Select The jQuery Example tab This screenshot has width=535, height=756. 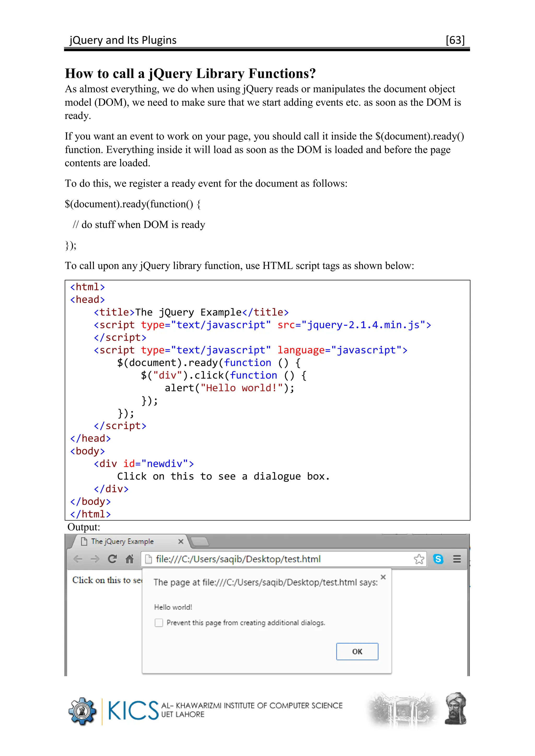pyautogui.click(x=122, y=542)
